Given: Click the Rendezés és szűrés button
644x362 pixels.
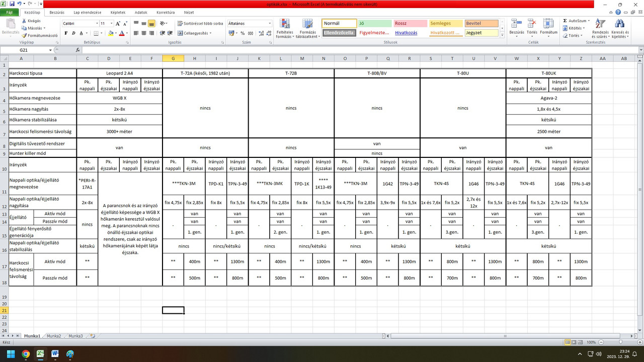Looking at the screenshot, I should (x=600, y=29).
